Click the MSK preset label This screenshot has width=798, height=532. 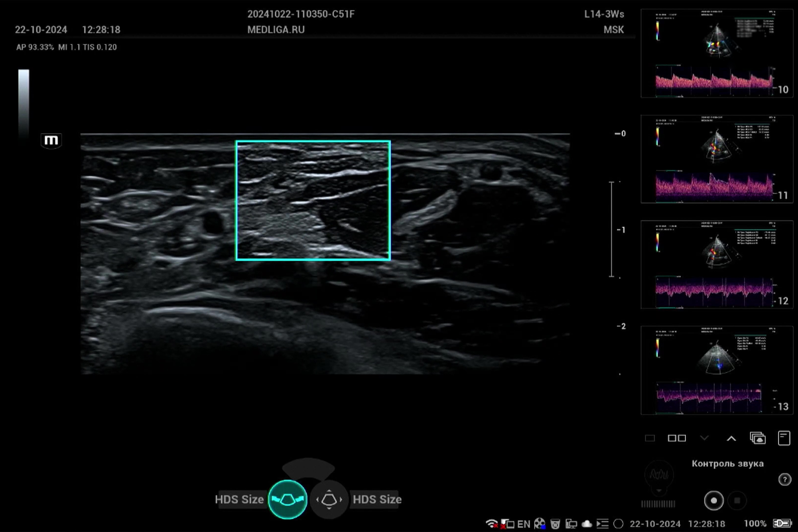point(613,30)
